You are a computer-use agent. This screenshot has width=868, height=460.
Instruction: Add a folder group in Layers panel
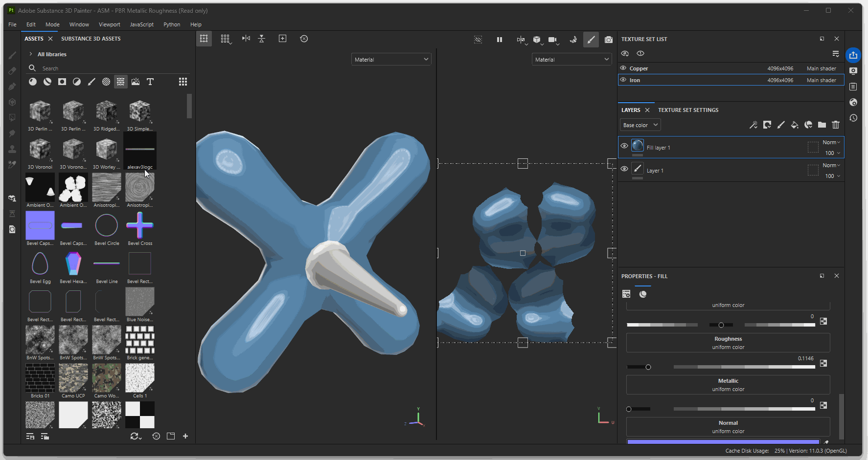pyautogui.click(x=822, y=125)
